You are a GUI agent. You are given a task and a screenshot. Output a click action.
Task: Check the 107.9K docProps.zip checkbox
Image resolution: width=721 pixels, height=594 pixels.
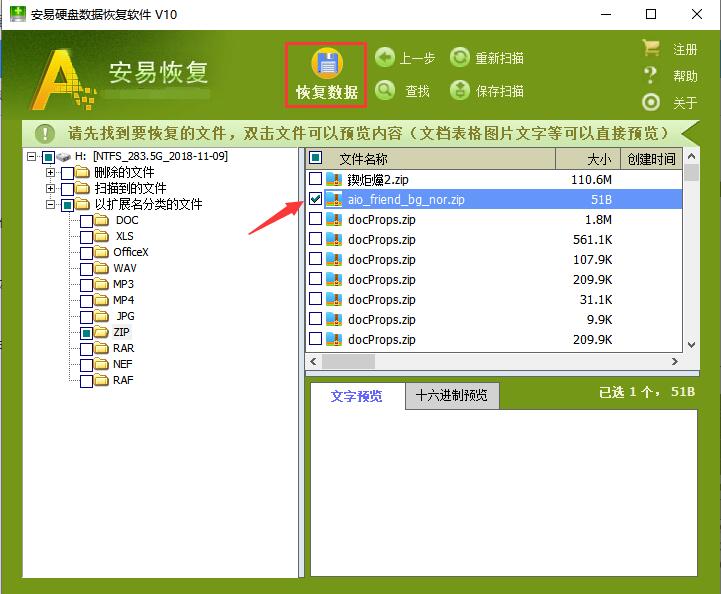click(315, 258)
